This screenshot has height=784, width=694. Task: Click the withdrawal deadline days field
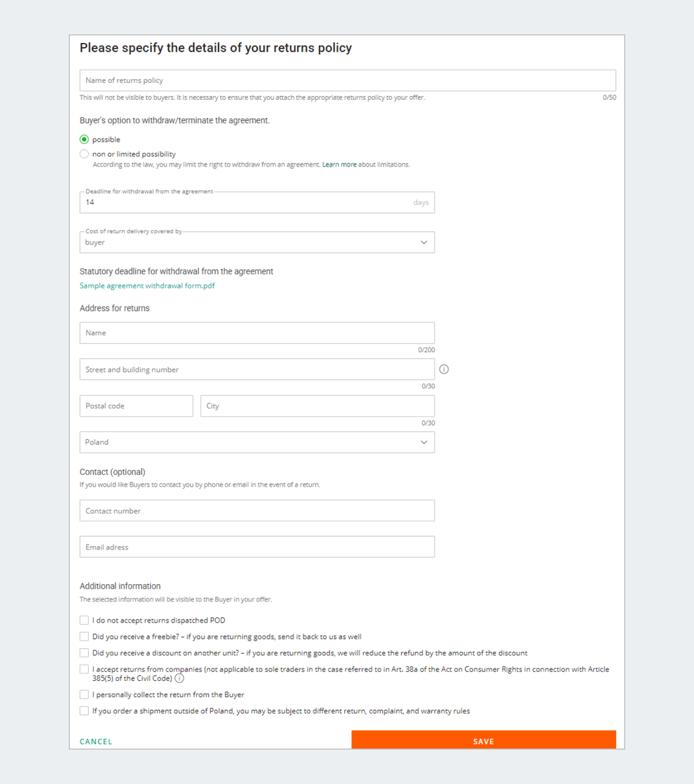coord(248,203)
